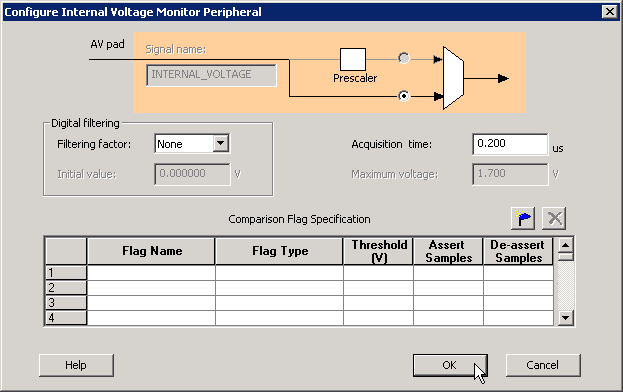Image resolution: width=623 pixels, height=392 pixels.
Task: Click Assert Samples cell in row 4
Action: click(448, 318)
